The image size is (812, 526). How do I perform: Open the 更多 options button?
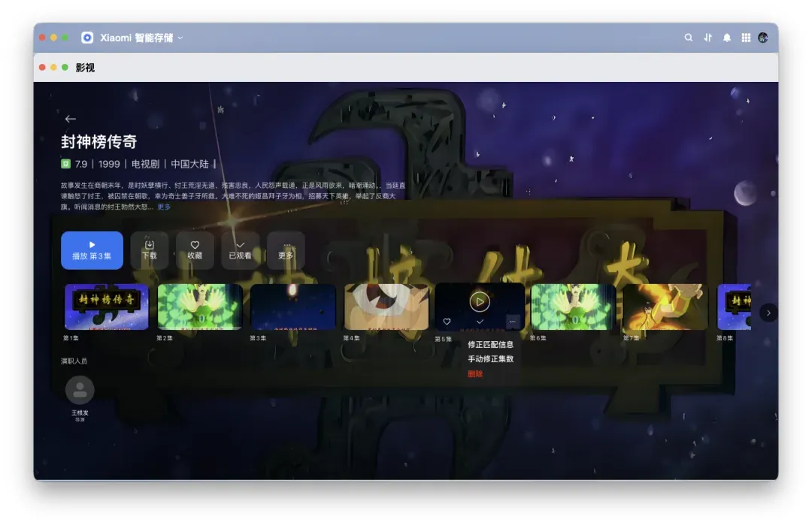pyautogui.click(x=286, y=250)
